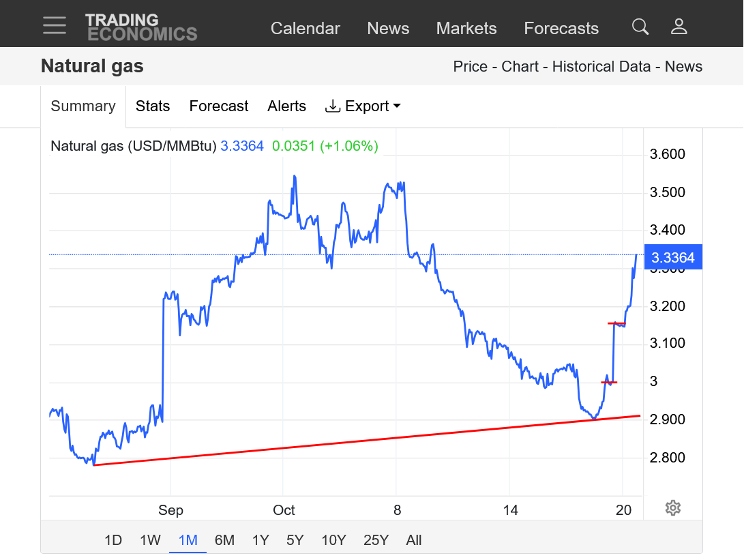Screen dimensions: 744x560
Task: Click the user account icon
Action: tap(679, 27)
